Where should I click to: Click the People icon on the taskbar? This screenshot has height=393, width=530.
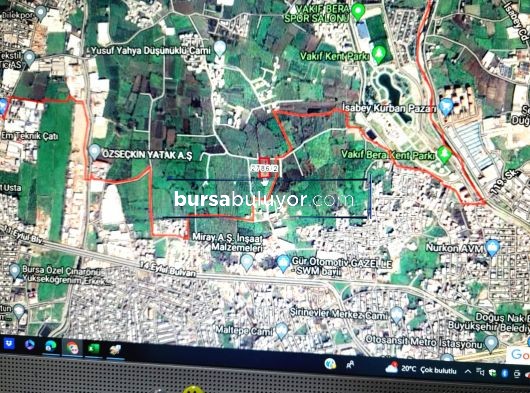click(350, 365)
